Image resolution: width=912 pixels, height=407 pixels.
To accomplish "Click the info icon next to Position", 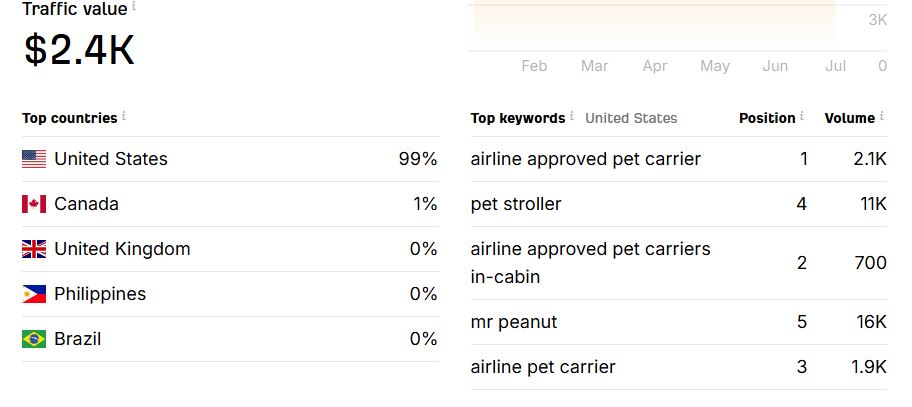I will coord(803,117).
